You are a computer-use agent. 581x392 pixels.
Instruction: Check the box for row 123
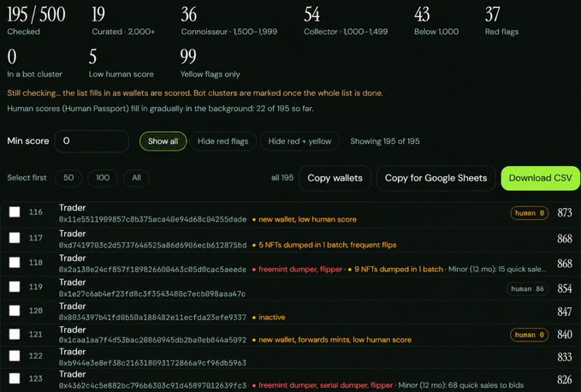[15, 378]
